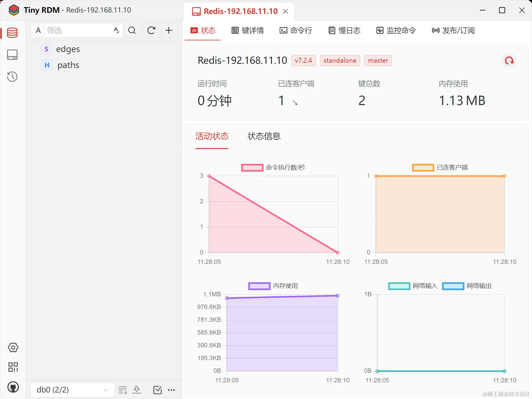Toggle exact match filter icon
Screen dimensions: 532x399
coord(116,30)
